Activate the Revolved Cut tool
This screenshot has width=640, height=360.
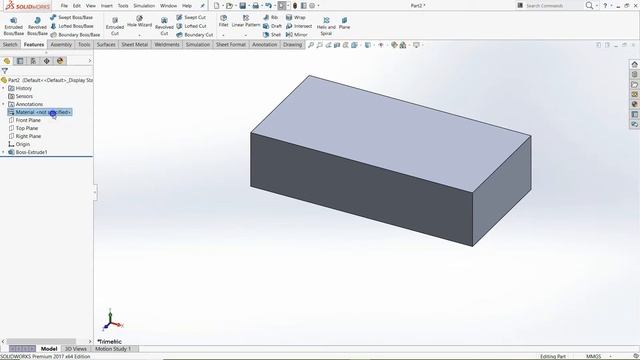pos(164,27)
